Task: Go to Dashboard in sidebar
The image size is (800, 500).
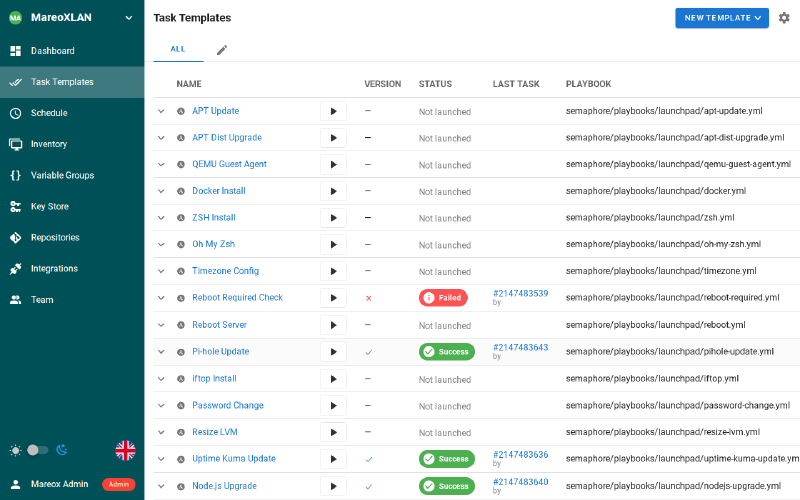Action: pos(72,51)
